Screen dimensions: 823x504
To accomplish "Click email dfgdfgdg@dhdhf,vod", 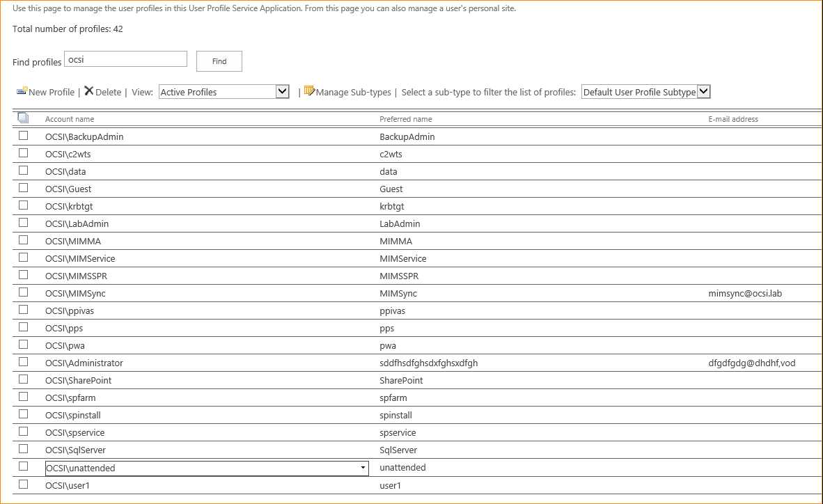I will [751, 363].
